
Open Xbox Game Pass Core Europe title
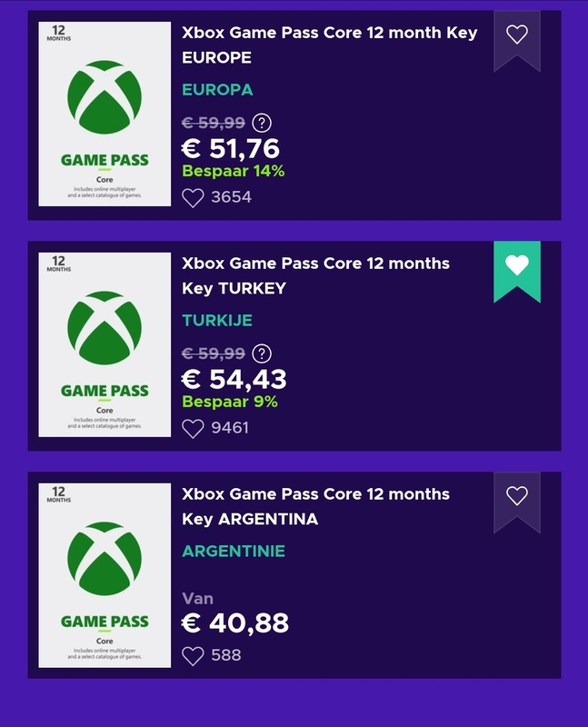click(x=329, y=45)
